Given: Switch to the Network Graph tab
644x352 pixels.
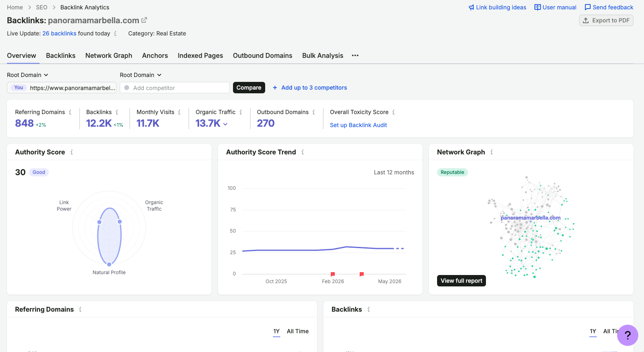Looking at the screenshot, I should coord(109,55).
